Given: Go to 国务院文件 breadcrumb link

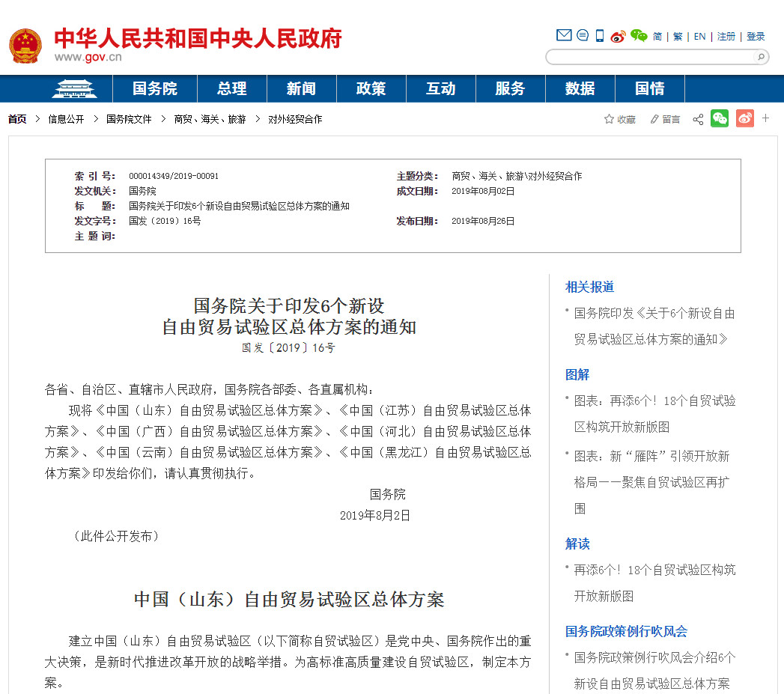Looking at the screenshot, I should click(129, 119).
